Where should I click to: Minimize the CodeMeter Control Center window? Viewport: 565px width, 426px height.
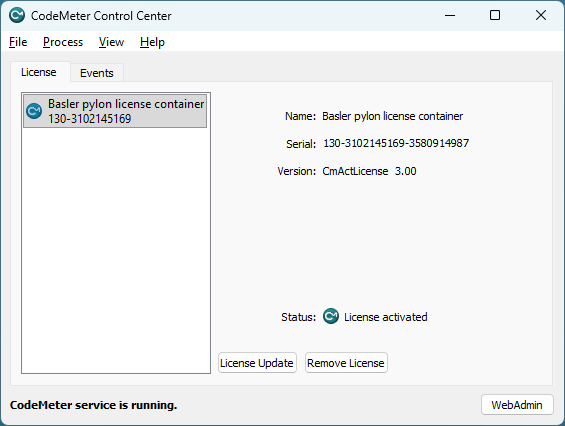pos(450,15)
